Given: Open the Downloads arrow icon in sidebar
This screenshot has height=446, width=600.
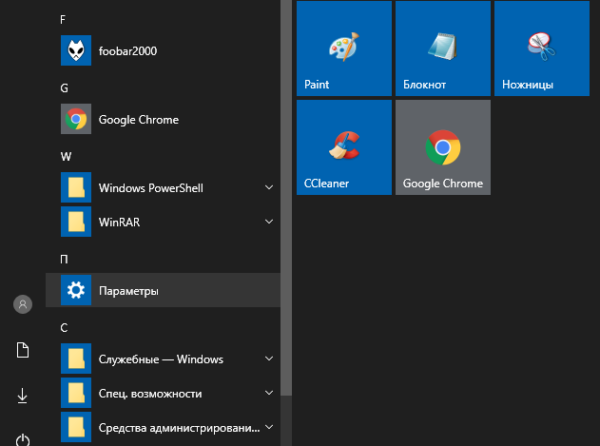Looking at the screenshot, I should click(x=23, y=396).
